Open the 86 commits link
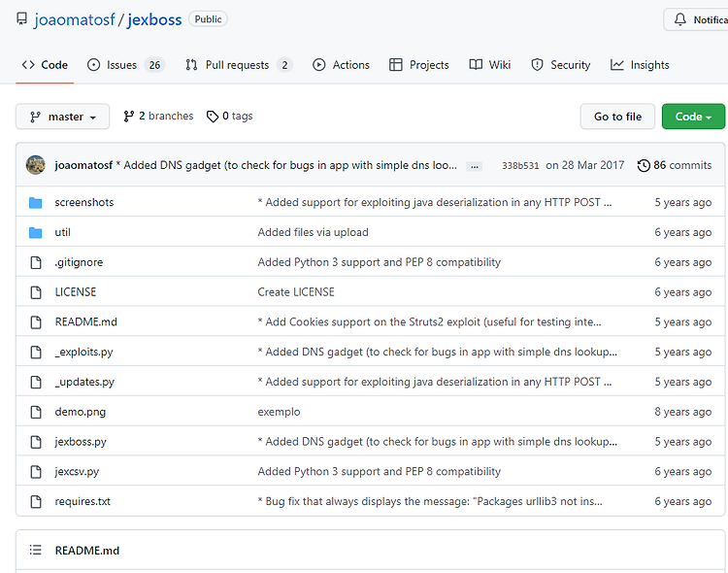This screenshot has width=728, height=573. 675,165
